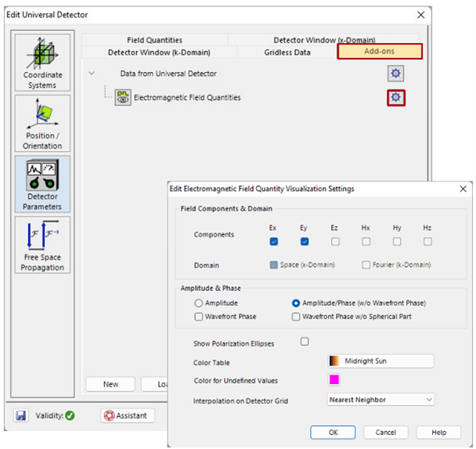
Task: Click the magenta undefined values color swatch
Action: tap(334, 380)
